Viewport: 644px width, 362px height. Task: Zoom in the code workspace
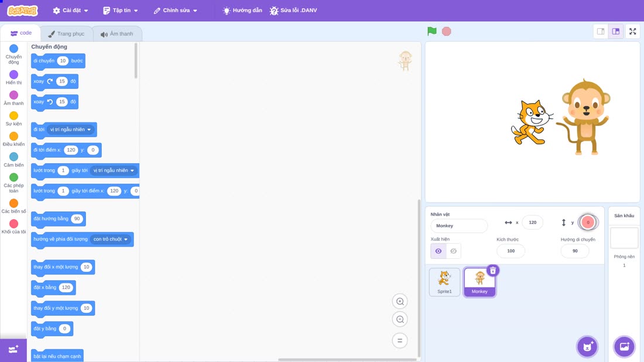coord(400,301)
